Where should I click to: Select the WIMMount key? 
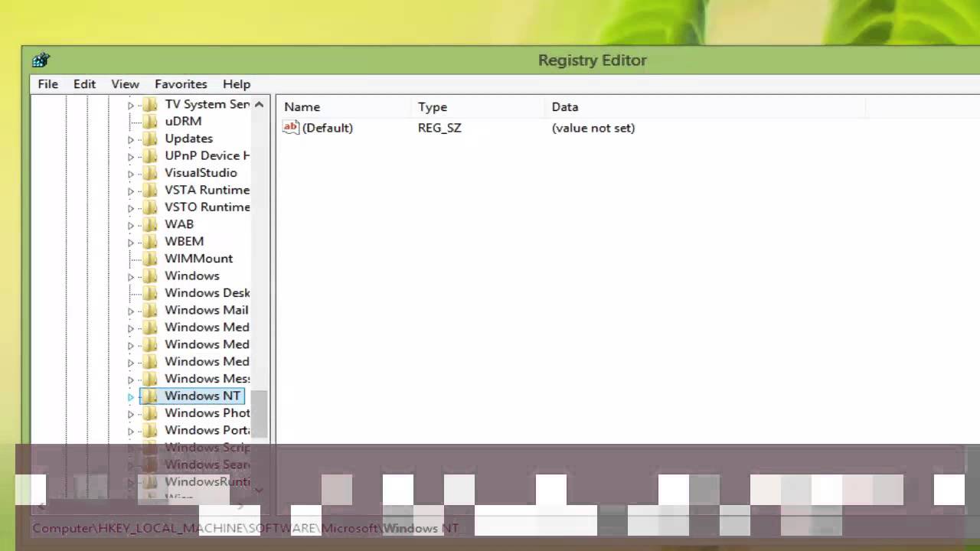click(198, 259)
